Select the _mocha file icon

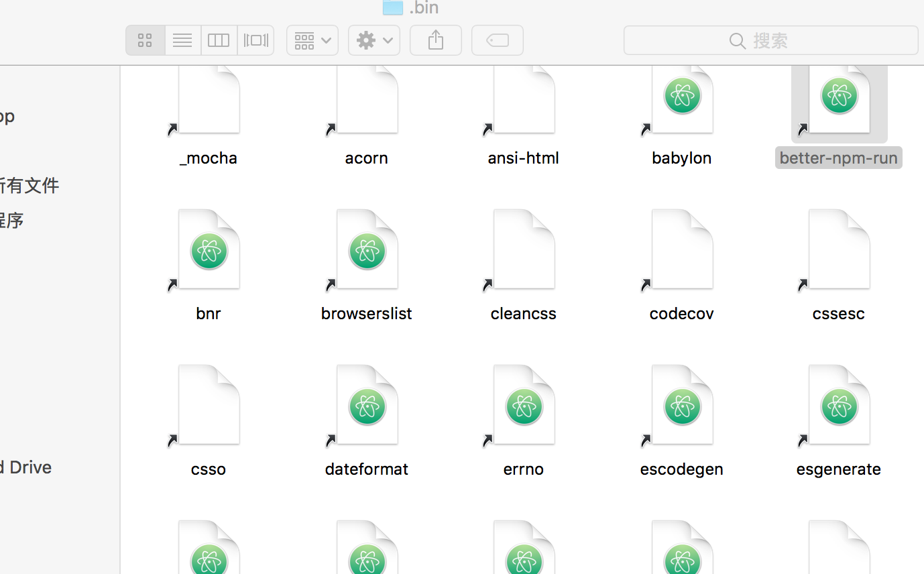(209, 101)
